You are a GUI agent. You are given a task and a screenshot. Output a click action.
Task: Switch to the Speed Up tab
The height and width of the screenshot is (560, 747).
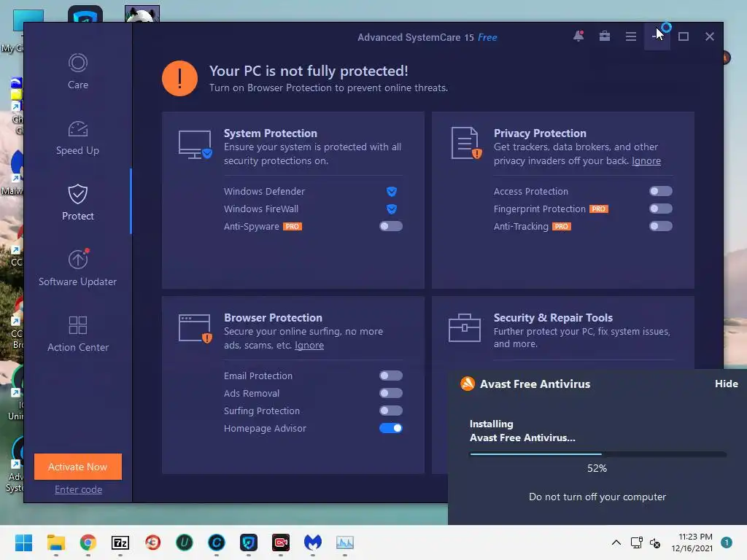[x=77, y=138]
